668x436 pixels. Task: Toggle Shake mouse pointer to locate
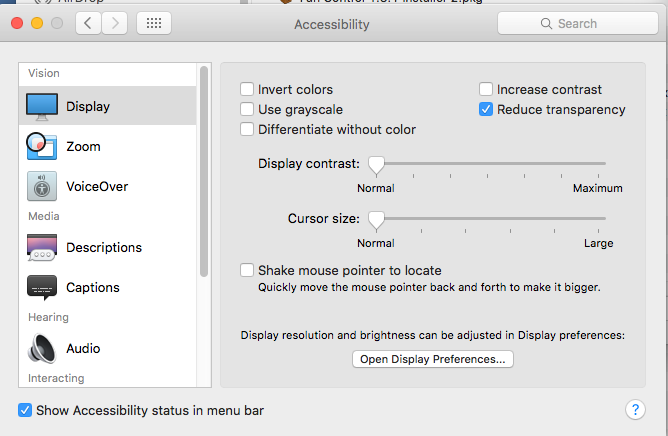click(247, 270)
